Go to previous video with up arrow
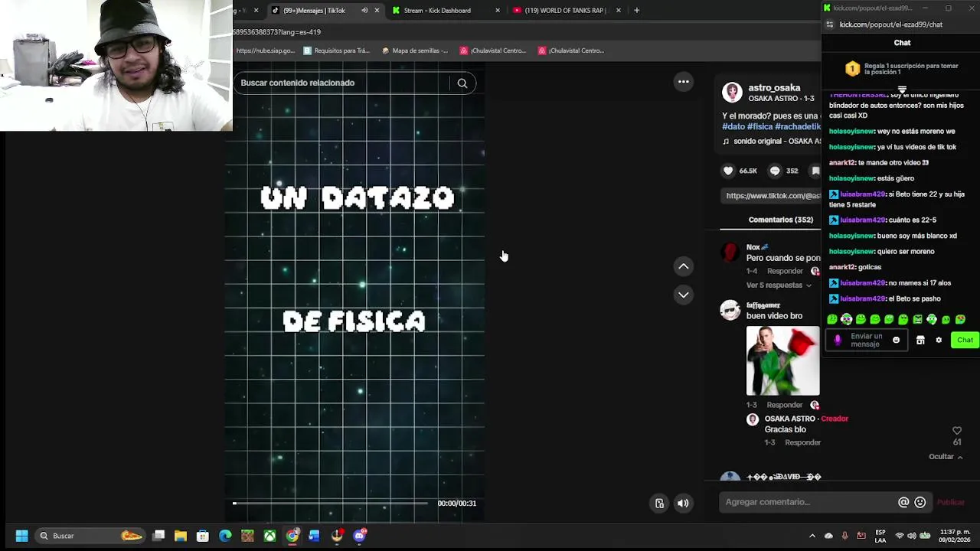 click(684, 266)
